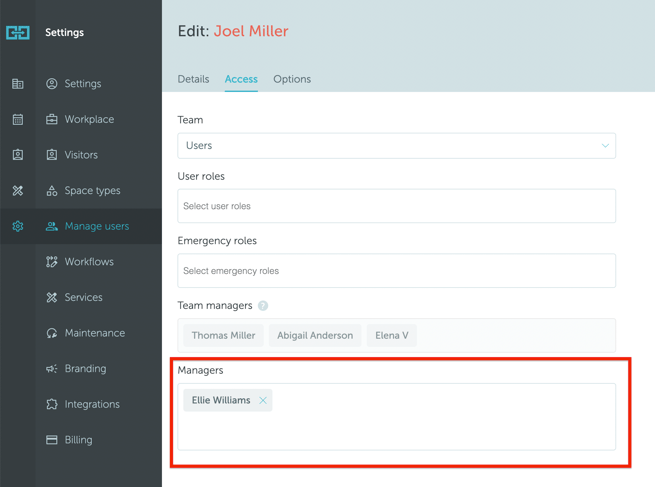Expand the Team dropdown chevron
Viewport: 655px width, 487px height.
pos(605,146)
